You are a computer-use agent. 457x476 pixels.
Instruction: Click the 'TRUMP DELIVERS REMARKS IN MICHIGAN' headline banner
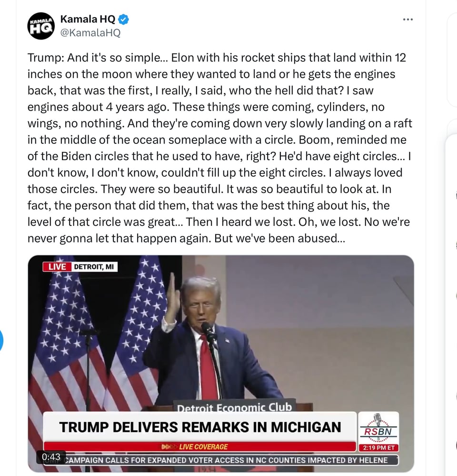click(200, 427)
